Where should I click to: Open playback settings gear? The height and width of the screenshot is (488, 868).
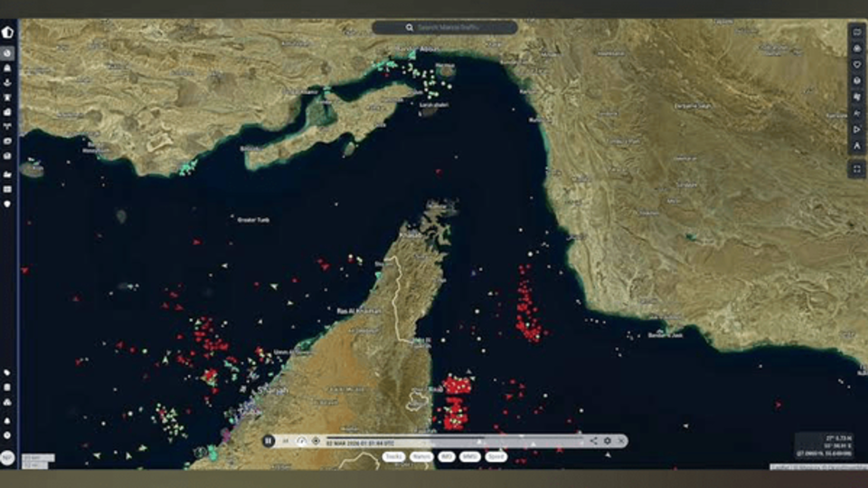(x=608, y=441)
